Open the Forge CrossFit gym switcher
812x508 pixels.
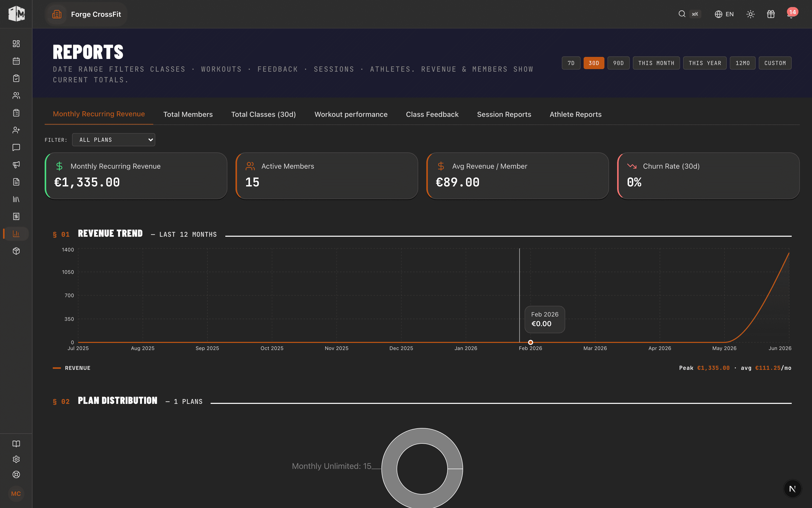click(86, 14)
